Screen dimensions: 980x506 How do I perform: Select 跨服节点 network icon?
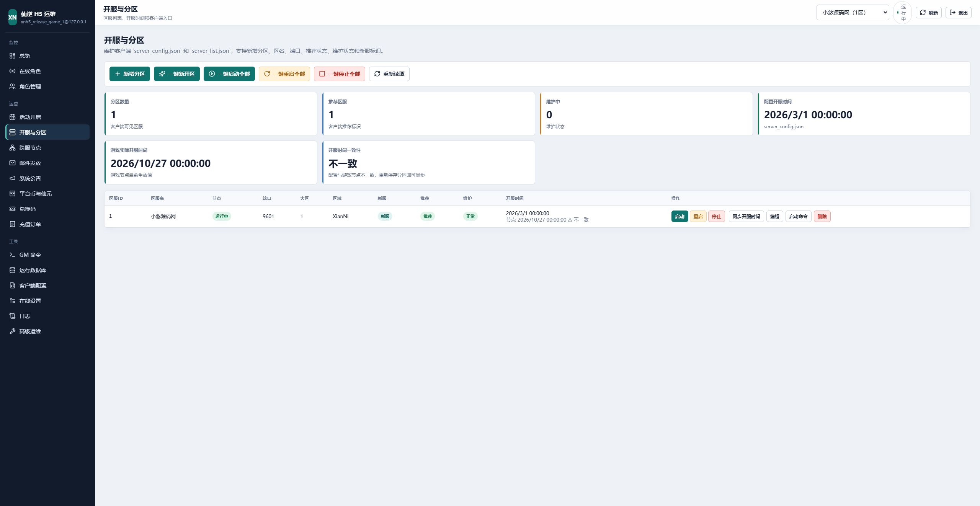point(12,148)
